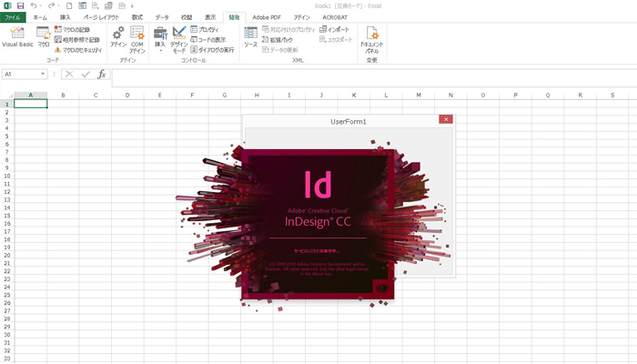637x364 pixels.
Task: Expand the Name Box dropdown arrow
Action: coord(43,74)
